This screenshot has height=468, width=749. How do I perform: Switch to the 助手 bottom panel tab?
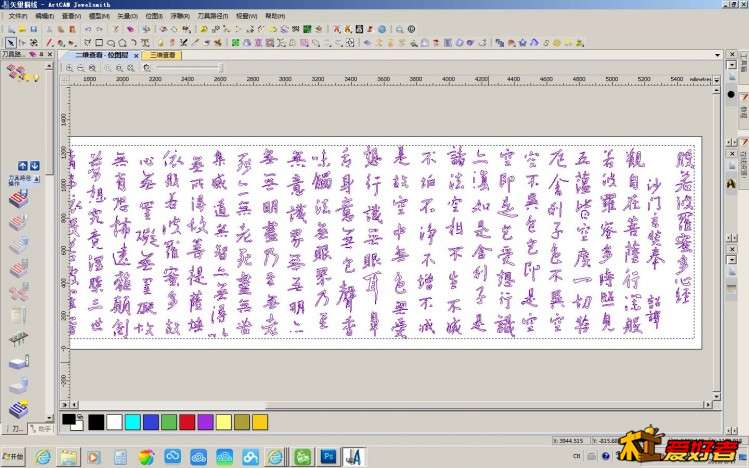(x=41, y=429)
